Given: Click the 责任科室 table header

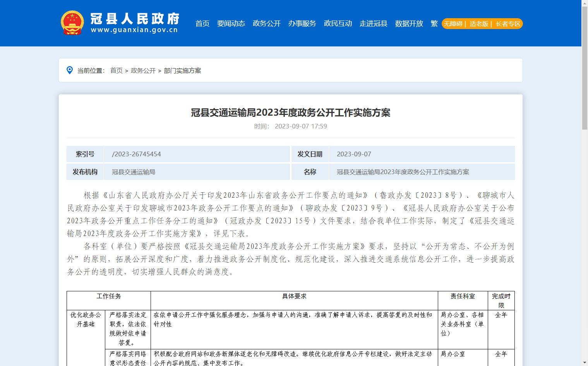Looking at the screenshot, I should (463, 301).
